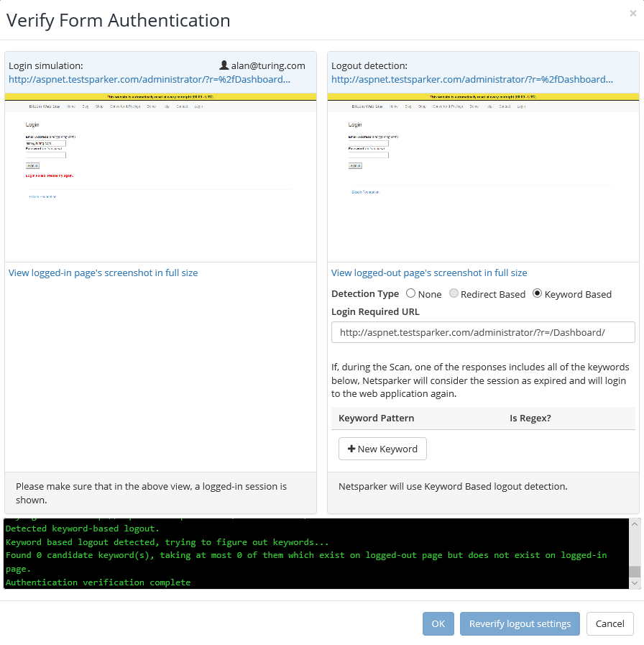
Task: Confirm with the OK button
Action: [x=438, y=623]
